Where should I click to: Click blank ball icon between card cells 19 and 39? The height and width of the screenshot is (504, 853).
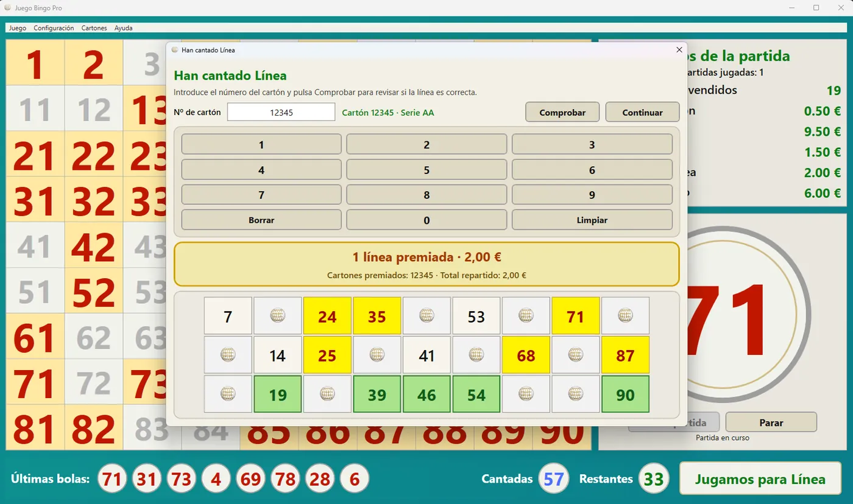click(327, 394)
